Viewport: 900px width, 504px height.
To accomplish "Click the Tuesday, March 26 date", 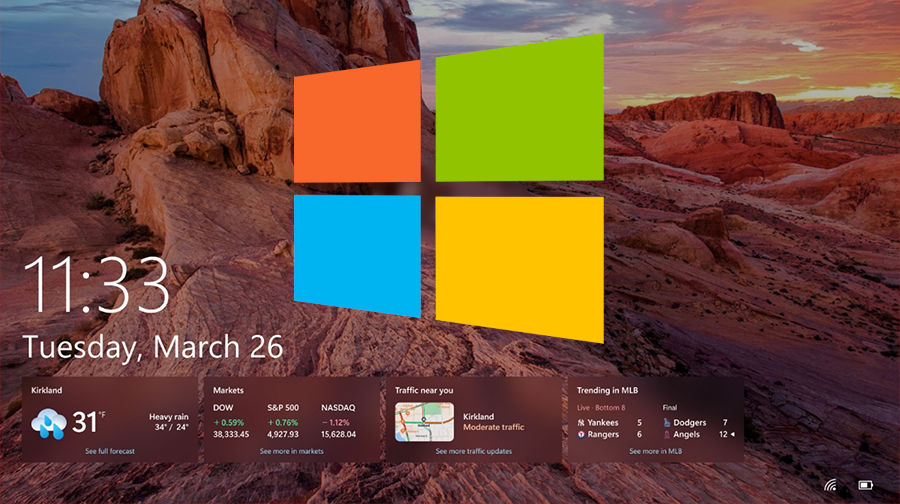I will (153, 347).
